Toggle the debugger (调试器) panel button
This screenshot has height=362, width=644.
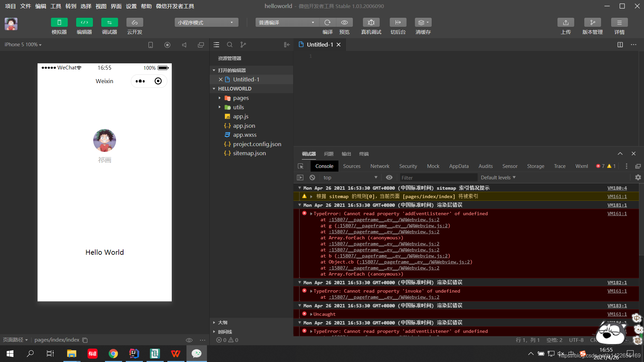109,22
